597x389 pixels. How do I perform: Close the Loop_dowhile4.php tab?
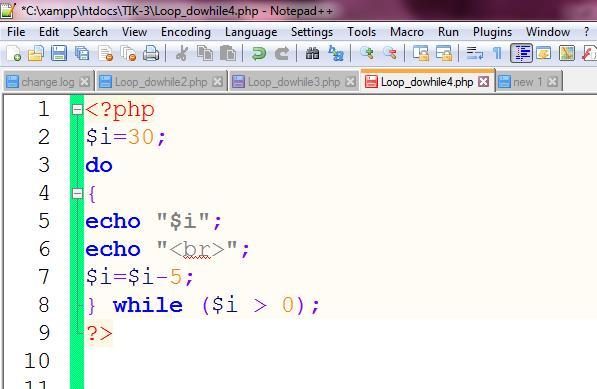tap(484, 81)
